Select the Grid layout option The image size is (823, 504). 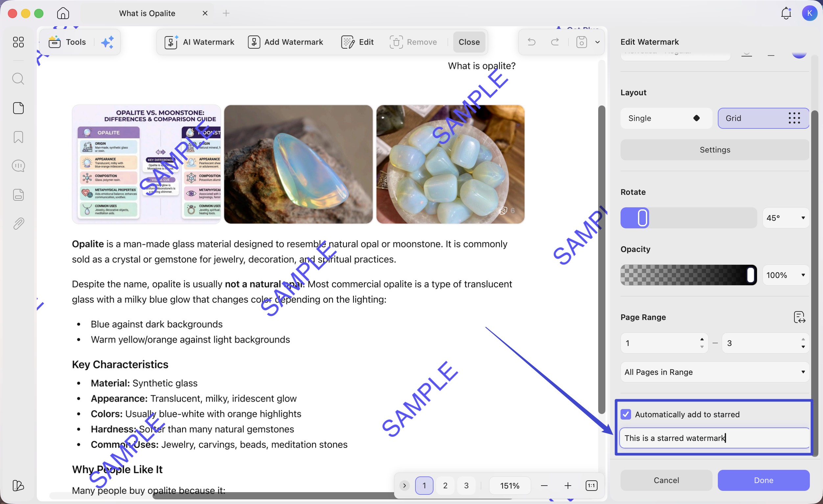coord(763,118)
